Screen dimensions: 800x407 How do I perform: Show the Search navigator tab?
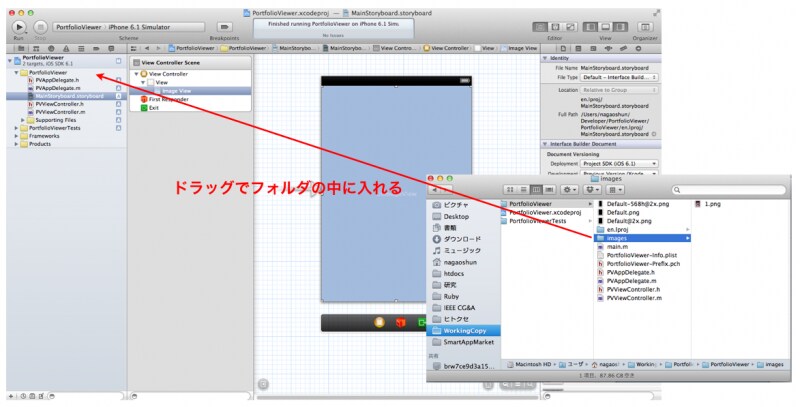coord(51,48)
